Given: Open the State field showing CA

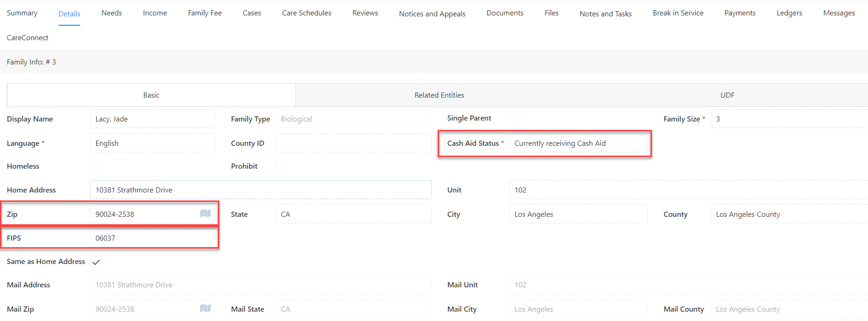Looking at the screenshot, I should click(x=353, y=214).
